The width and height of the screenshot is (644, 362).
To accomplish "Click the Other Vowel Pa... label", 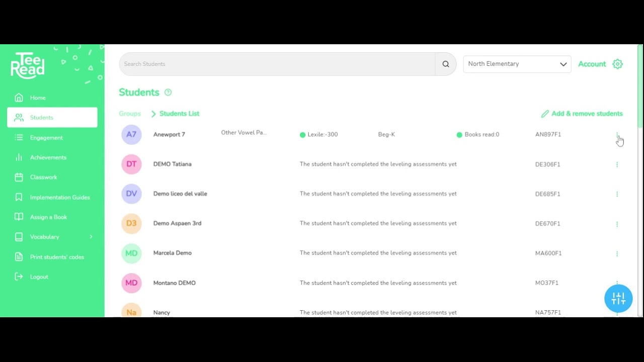I will (244, 133).
